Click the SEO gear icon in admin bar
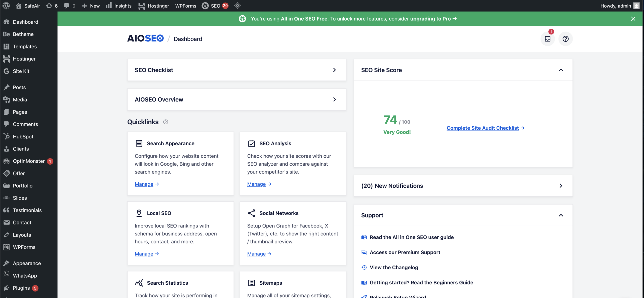644x298 pixels. coord(205,6)
